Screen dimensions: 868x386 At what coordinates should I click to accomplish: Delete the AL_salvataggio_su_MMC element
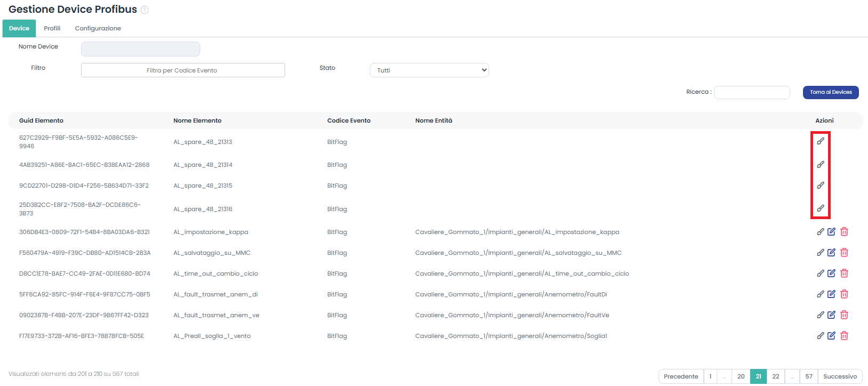844,253
